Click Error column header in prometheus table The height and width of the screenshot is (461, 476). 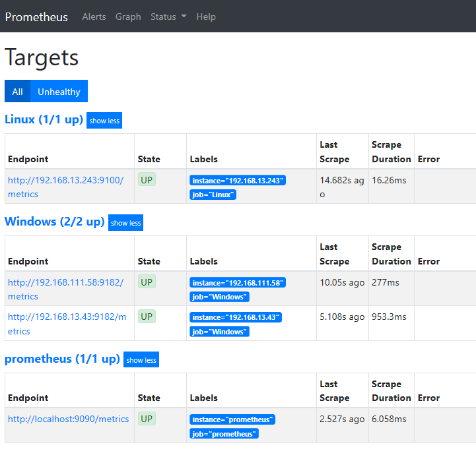coord(428,398)
